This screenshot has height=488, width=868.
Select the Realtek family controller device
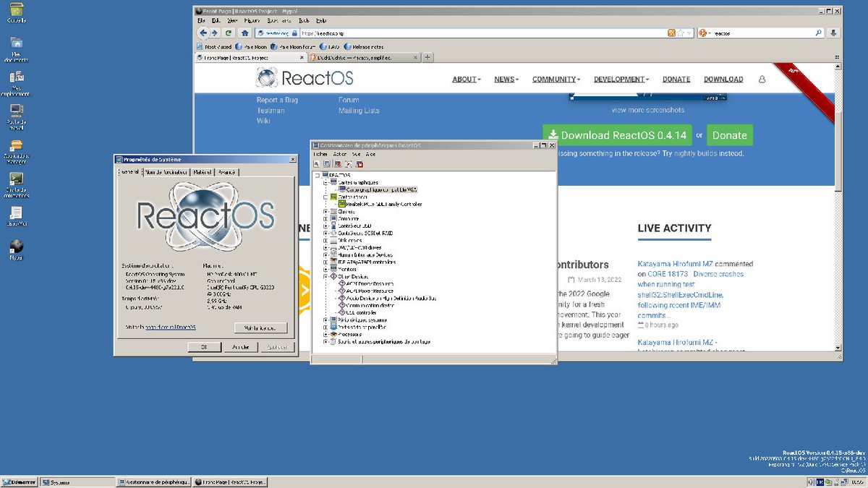(x=379, y=204)
